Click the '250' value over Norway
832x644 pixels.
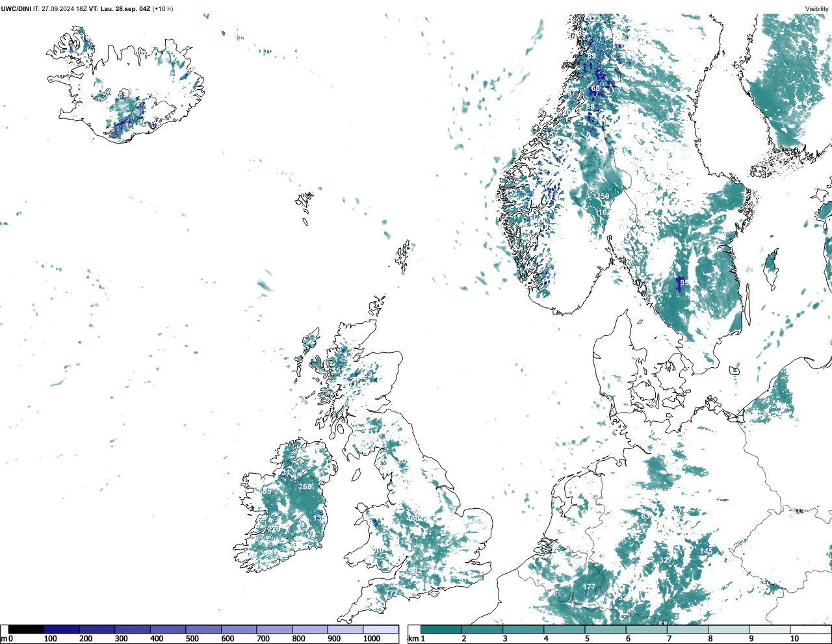[603, 196]
